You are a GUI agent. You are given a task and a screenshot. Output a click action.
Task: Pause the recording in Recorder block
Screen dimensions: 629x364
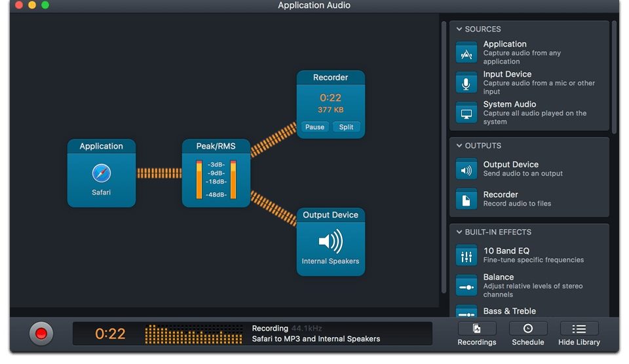tap(314, 127)
